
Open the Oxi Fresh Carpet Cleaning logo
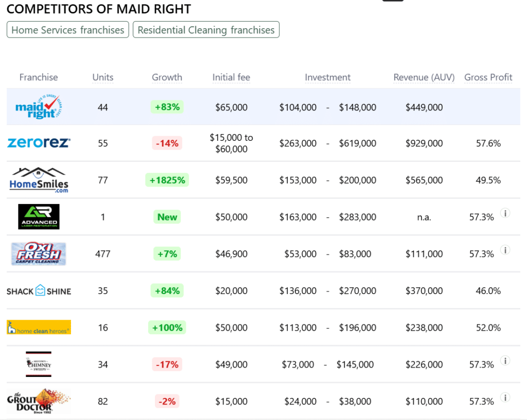coord(39,253)
